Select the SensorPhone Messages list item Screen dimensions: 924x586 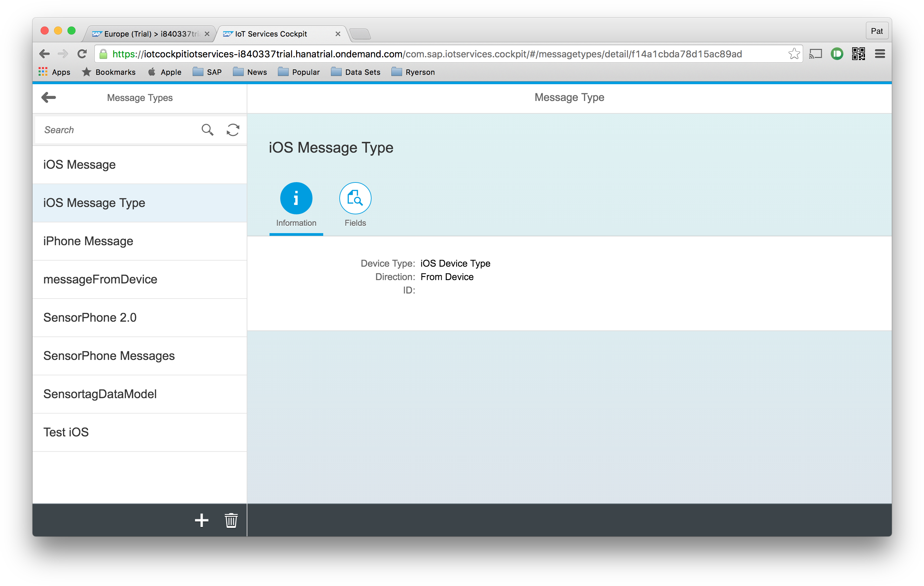coord(140,356)
